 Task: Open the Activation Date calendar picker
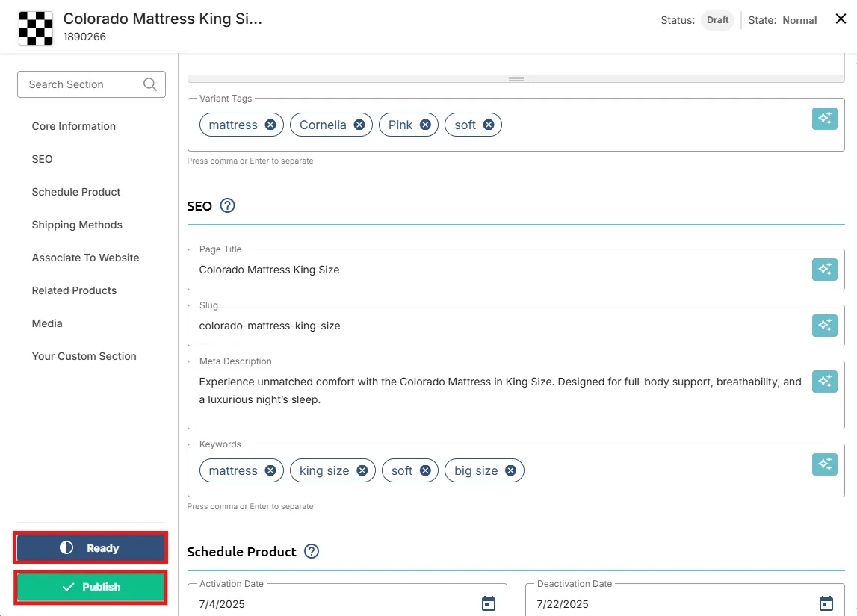tap(489, 603)
